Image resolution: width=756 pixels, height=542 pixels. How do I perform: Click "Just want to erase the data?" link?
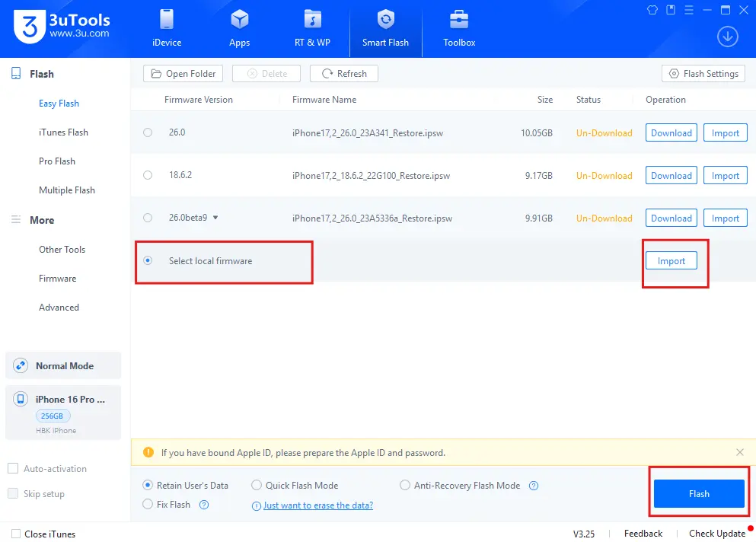coord(317,505)
